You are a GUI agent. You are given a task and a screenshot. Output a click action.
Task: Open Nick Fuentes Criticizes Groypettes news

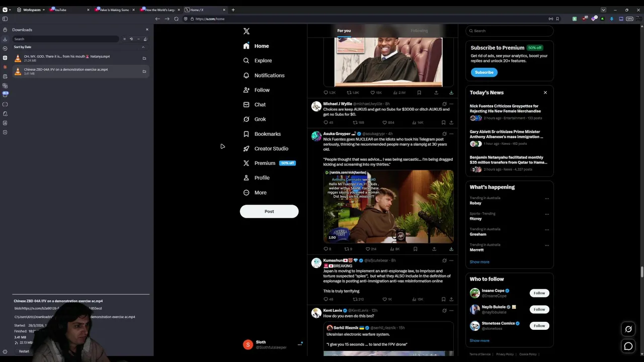coord(509,112)
